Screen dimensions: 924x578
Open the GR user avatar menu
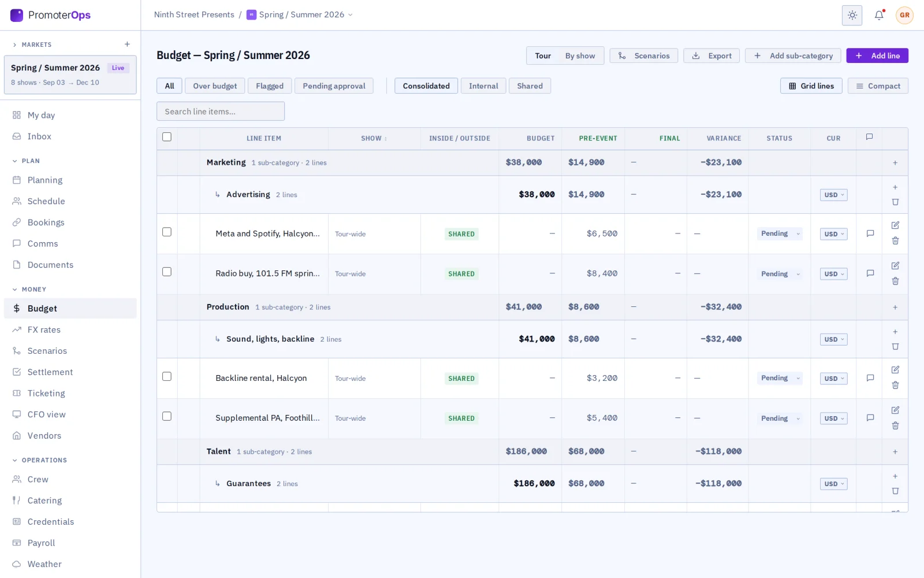coord(904,15)
